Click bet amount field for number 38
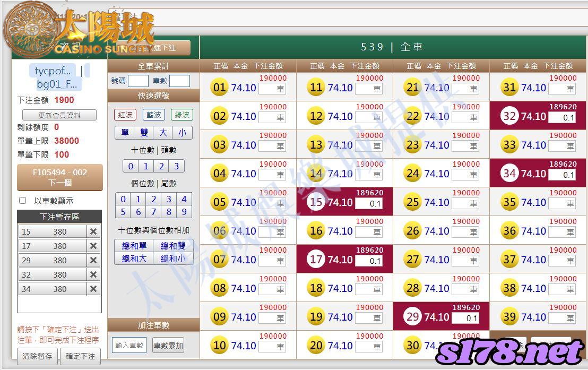The height and width of the screenshot is (370, 588). [x=562, y=290]
